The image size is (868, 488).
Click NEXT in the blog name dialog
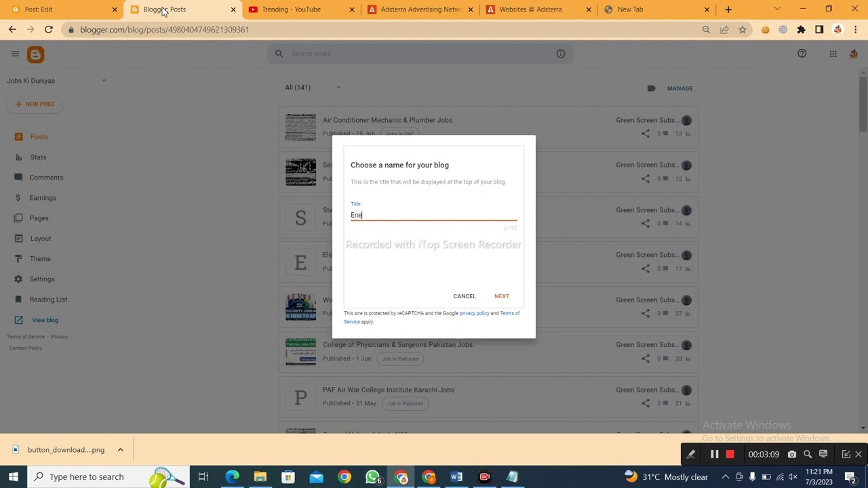[x=502, y=296]
